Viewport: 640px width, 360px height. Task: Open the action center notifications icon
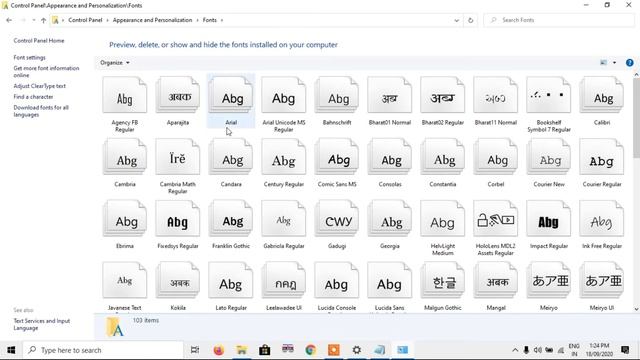tap(625, 350)
